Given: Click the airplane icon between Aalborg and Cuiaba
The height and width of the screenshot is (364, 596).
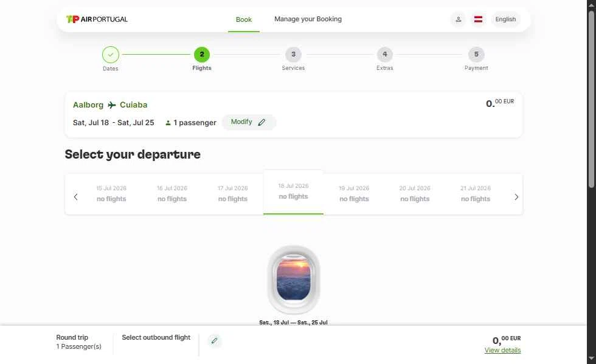Looking at the screenshot, I should pos(112,105).
